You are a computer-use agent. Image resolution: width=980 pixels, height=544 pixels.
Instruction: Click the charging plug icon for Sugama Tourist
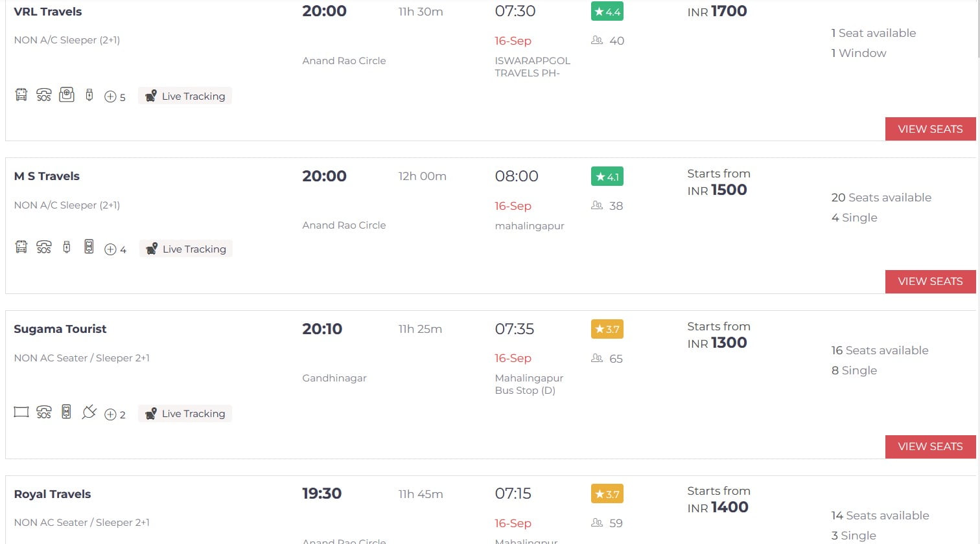pyautogui.click(x=89, y=412)
